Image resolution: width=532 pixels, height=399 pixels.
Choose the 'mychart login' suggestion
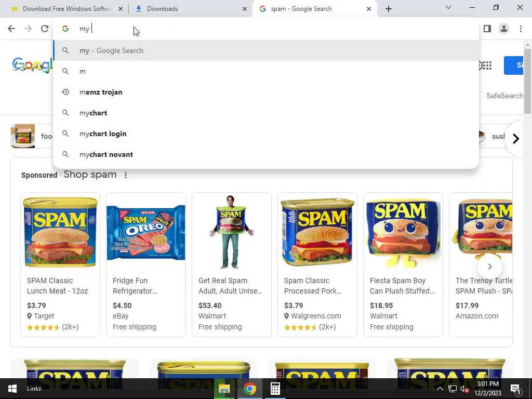pos(266,134)
